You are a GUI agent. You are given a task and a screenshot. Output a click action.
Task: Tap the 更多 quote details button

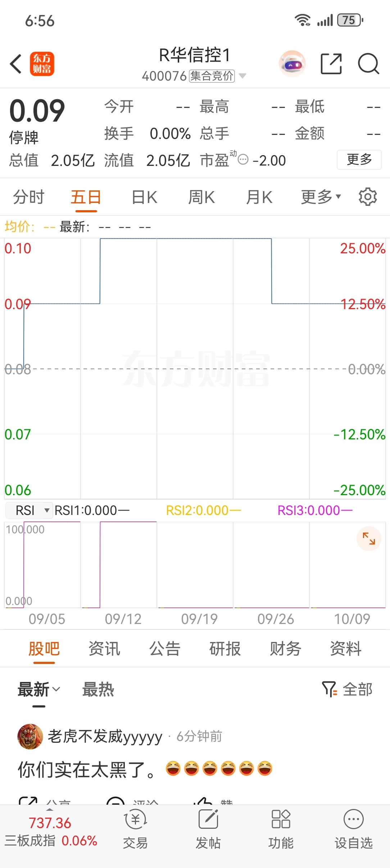click(359, 160)
